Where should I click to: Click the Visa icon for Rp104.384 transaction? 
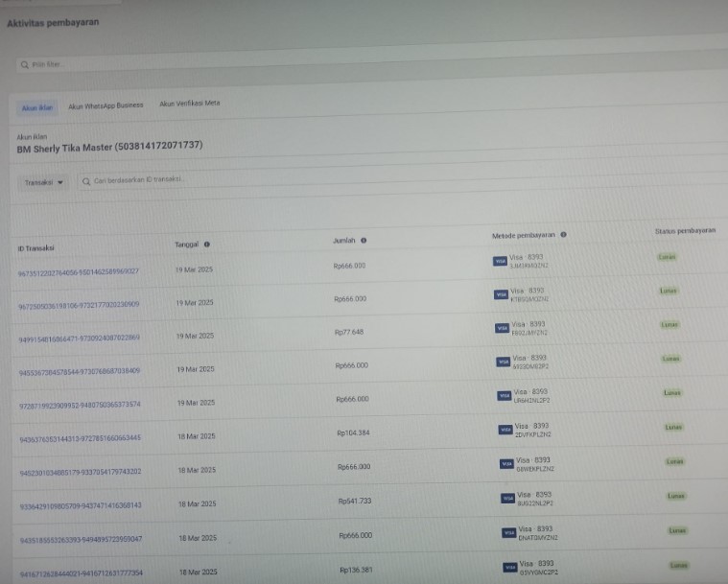coord(505,429)
